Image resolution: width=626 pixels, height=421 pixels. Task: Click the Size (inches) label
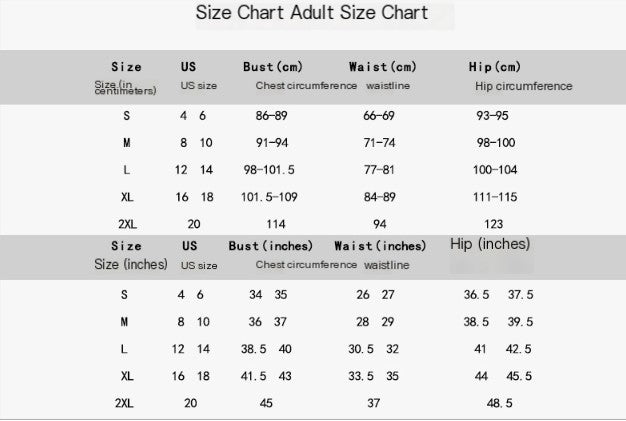(x=131, y=265)
